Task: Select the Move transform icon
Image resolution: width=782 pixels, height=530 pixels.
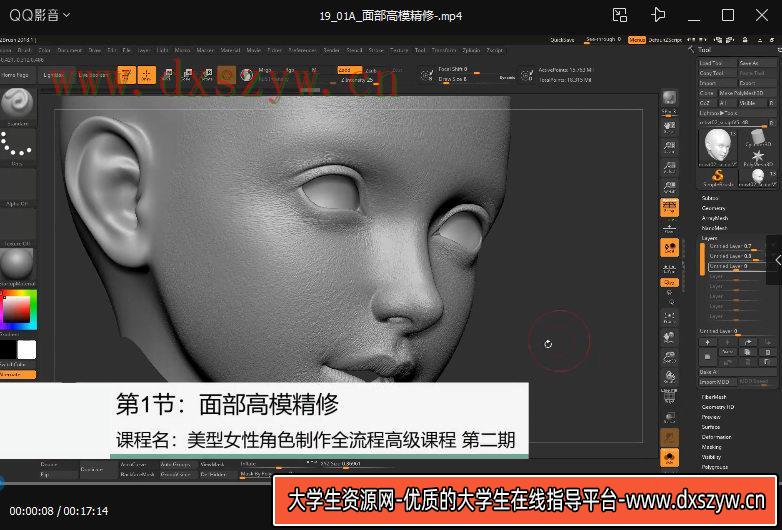Action: [x=167, y=75]
